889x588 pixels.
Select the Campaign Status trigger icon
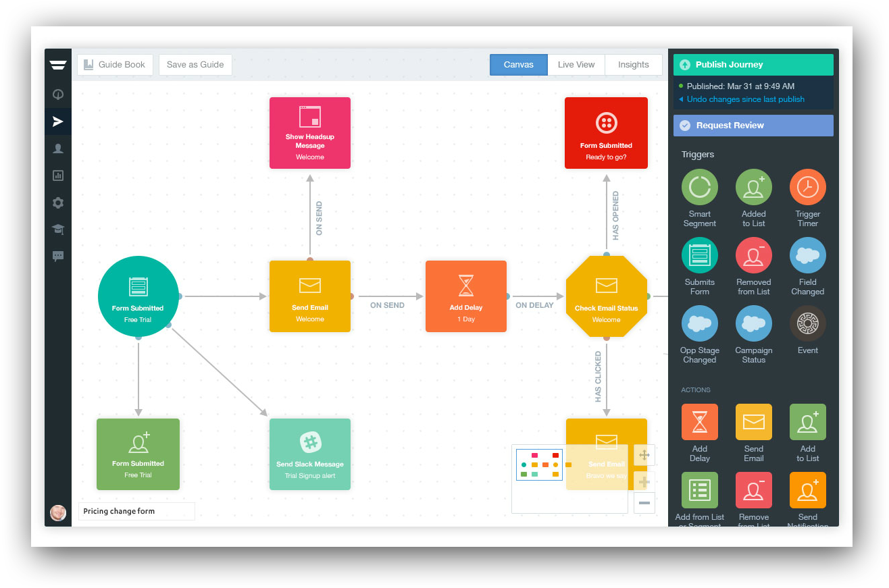coord(754,323)
